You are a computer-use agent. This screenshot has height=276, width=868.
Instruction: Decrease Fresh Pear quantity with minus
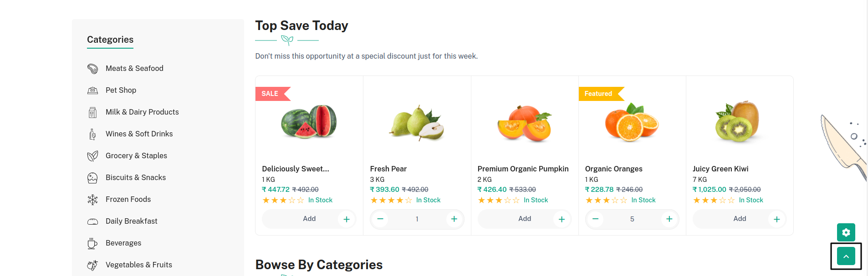pyautogui.click(x=380, y=219)
